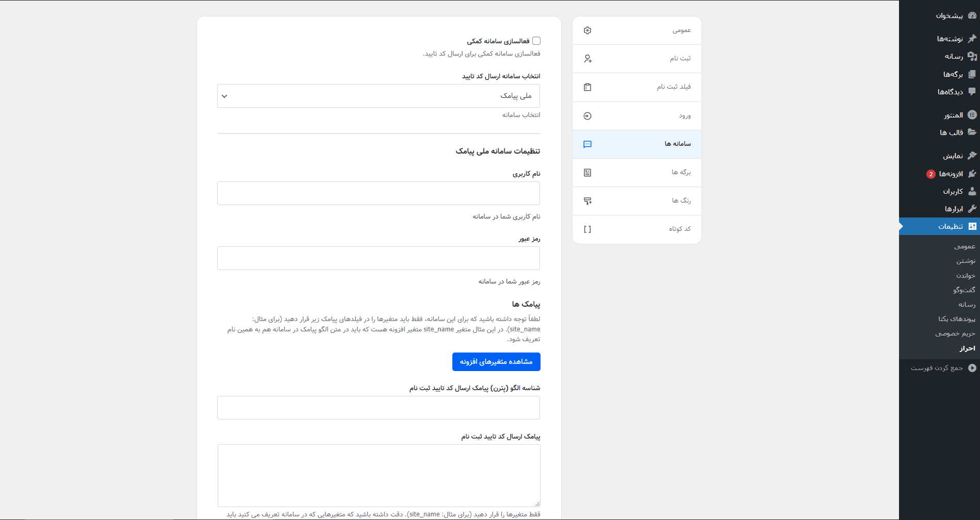Click the کد کوتاه shortcode brackets icon
Viewport: 980px width, 520px height.
(x=587, y=229)
